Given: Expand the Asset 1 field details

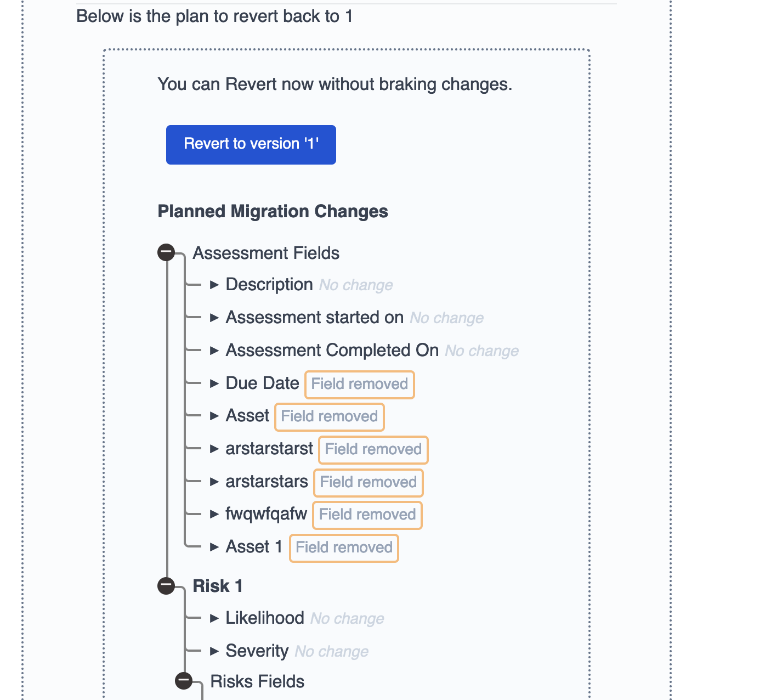Looking at the screenshot, I should pos(214,547).
